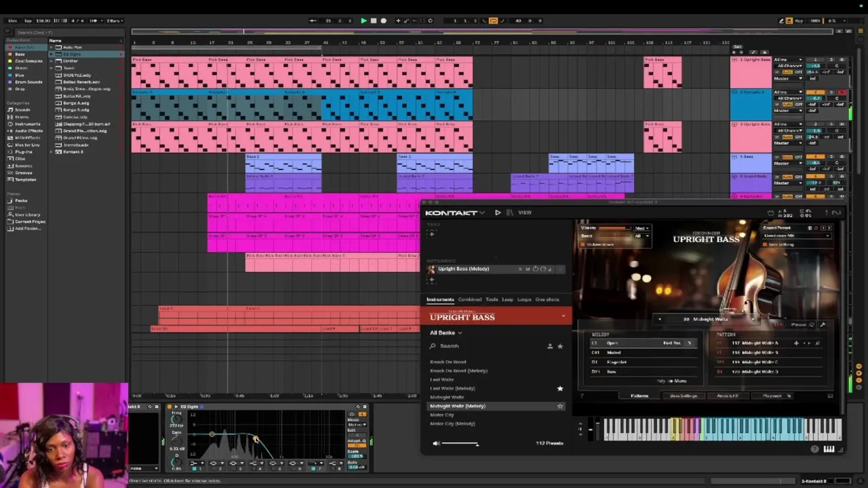The image size is (868, 488).
Task: Click Kontakt's play preview icon
Action: tap(498, 213)
